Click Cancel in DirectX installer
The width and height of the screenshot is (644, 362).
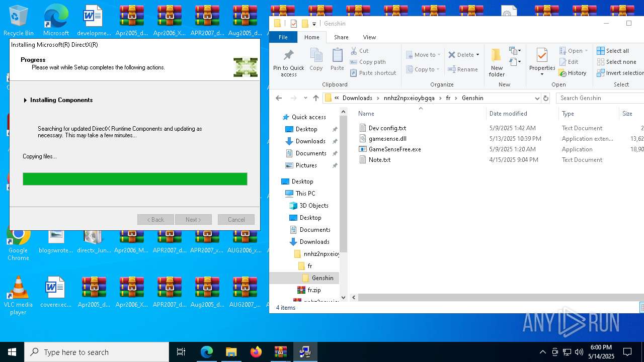(236, 220)
